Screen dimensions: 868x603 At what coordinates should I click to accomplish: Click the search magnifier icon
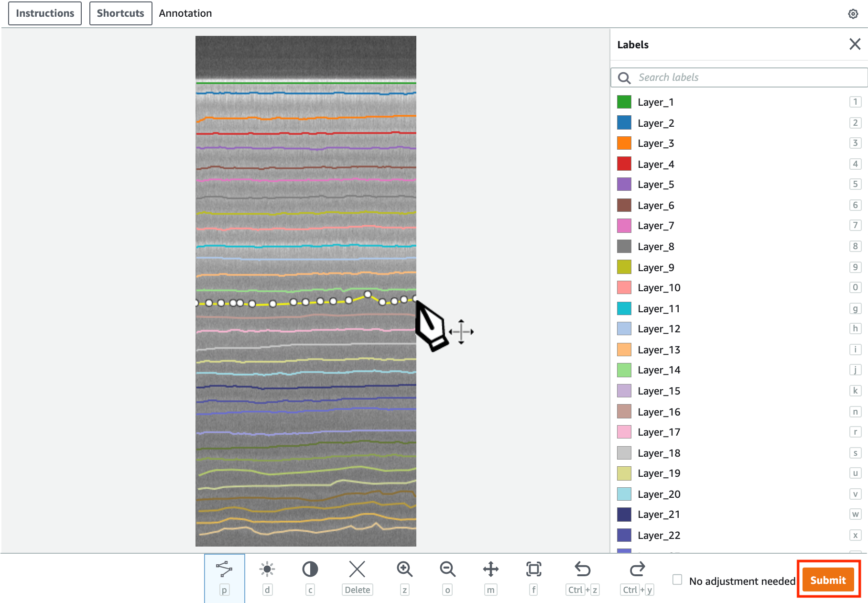[624, 77]
